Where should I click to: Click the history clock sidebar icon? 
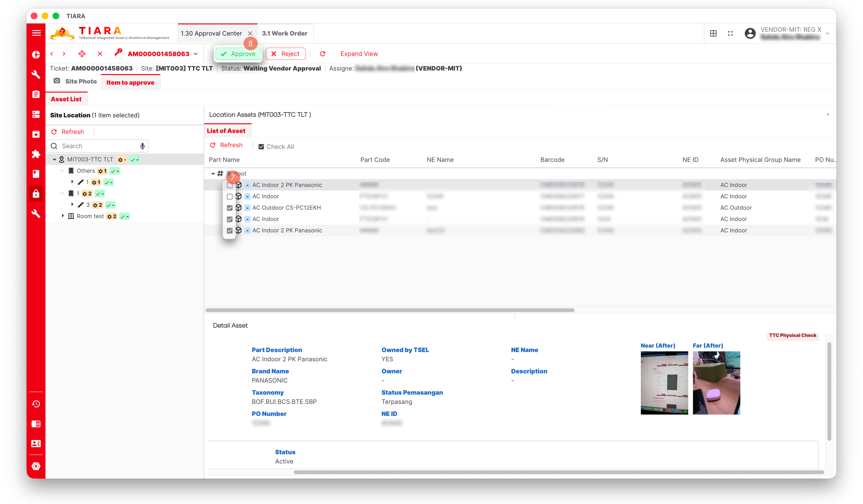pyautogui.click(x=36, y=404)
